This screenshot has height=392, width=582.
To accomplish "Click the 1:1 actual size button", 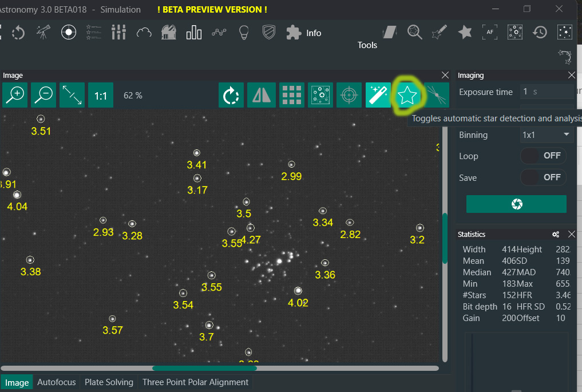I will 101,96.
